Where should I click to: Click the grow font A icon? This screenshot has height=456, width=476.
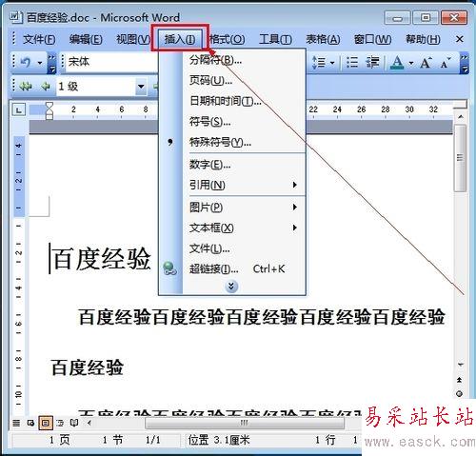(426, 62)
